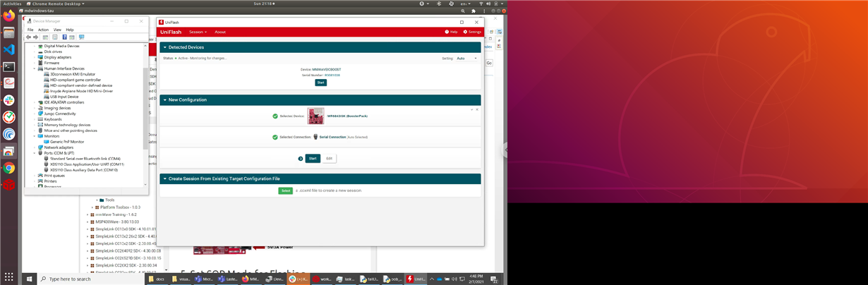The image size is (868, 285).
Task: Open UniFlash About menu item
Action: [x=220, y=32]
